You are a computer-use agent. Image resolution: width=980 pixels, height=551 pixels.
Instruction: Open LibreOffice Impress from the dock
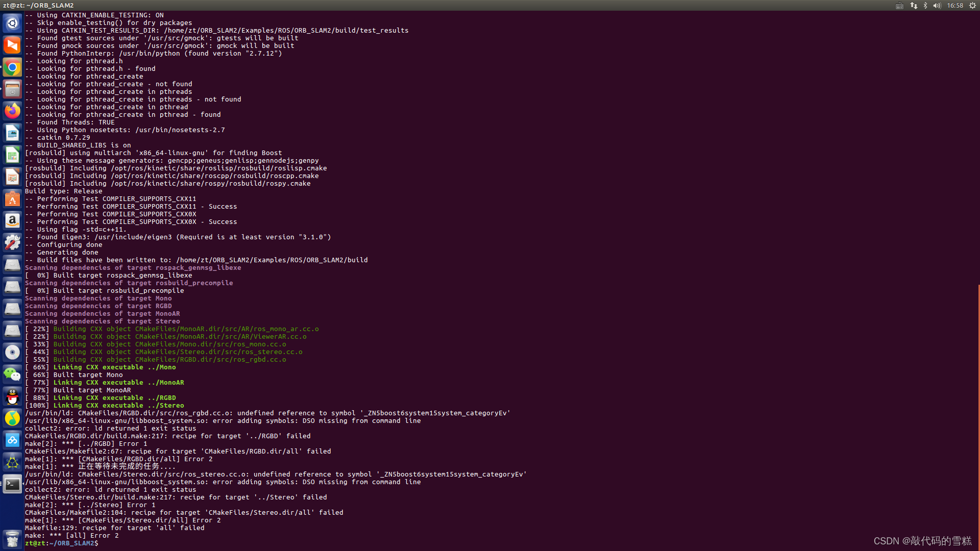(x=12, y=177)
